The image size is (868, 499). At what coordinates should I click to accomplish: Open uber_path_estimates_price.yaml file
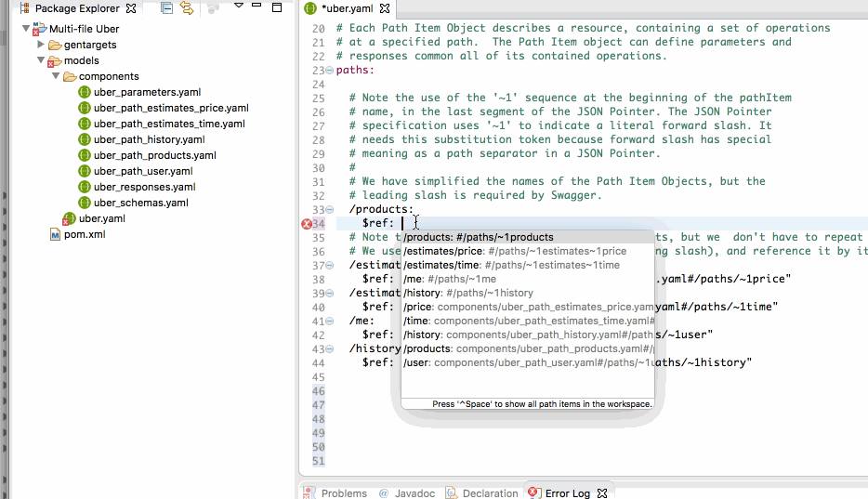(171, 108)
